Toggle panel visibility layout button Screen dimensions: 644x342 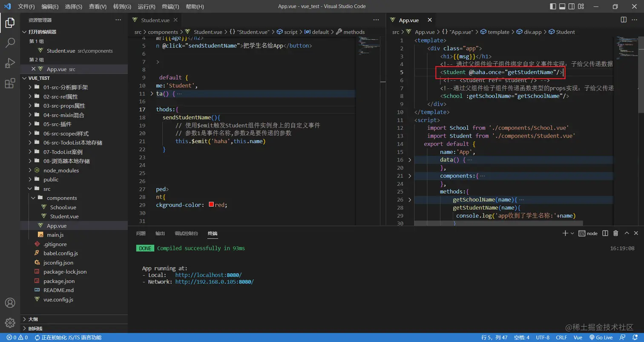562,6
